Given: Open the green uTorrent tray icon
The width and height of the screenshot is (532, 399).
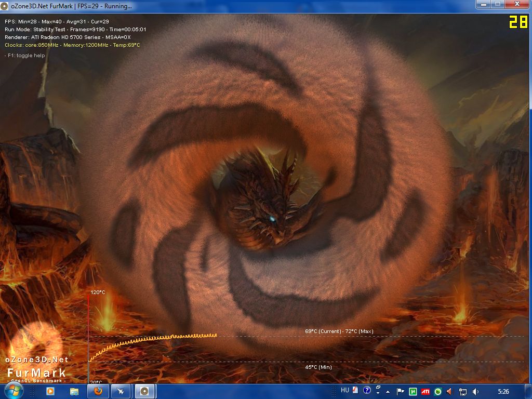Looking at the screenshot, I should (x=413, y=392).
